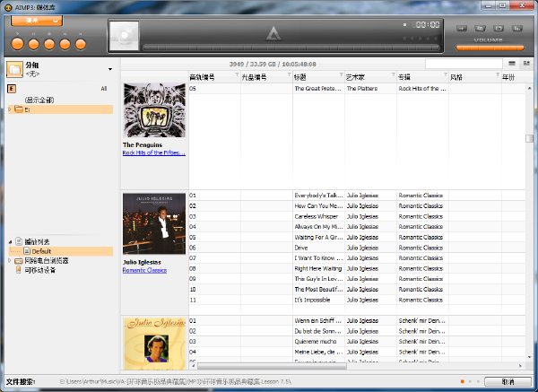Expand the E: folder tree node
Screen dimensions: 538x392
coord(10,109)
